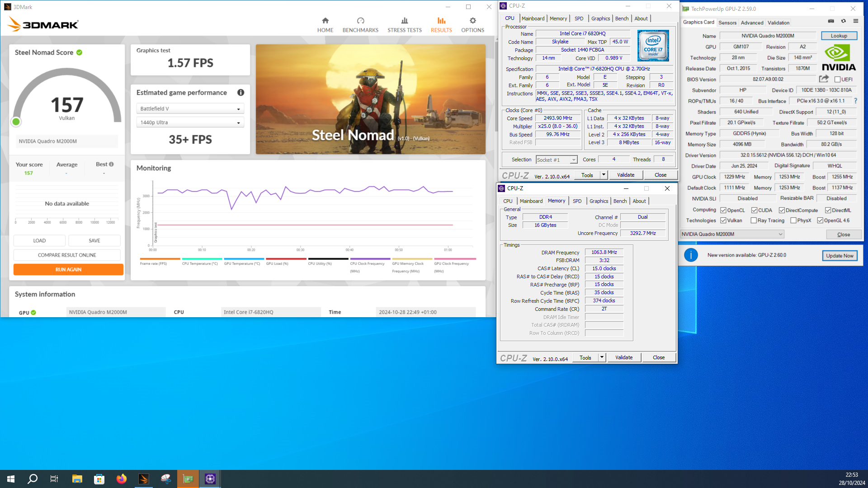
Task: Open the Battlefield V game dropdown
Action: pyautogui.click(x=190, y=109)
